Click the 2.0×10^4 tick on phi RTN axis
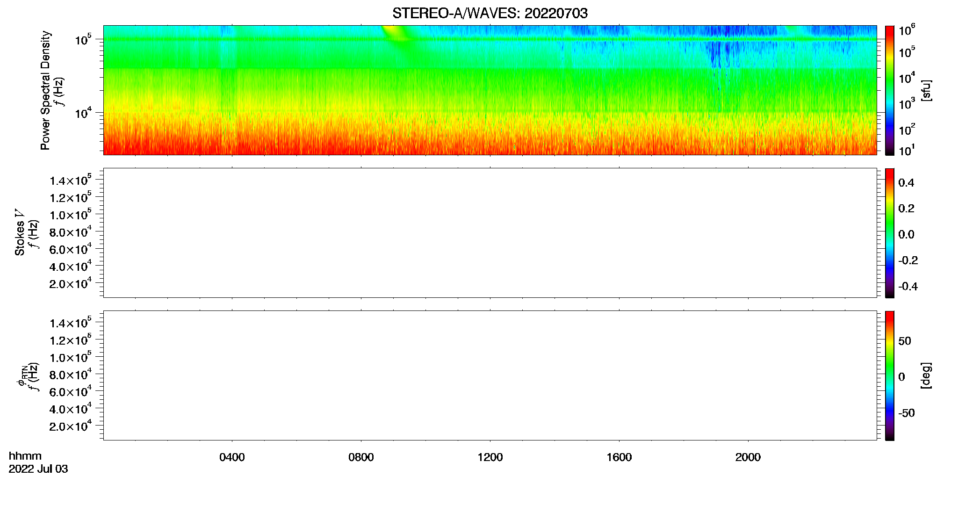 coord(71,425)
